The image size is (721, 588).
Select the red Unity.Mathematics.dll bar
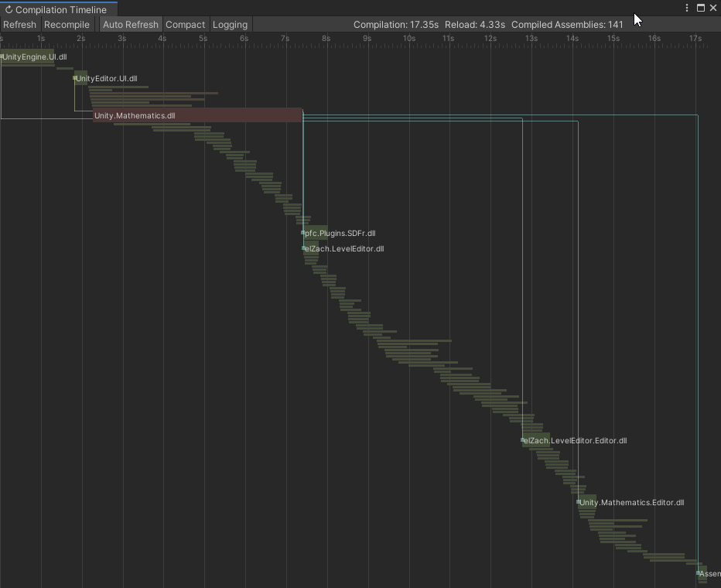point(197,115)
